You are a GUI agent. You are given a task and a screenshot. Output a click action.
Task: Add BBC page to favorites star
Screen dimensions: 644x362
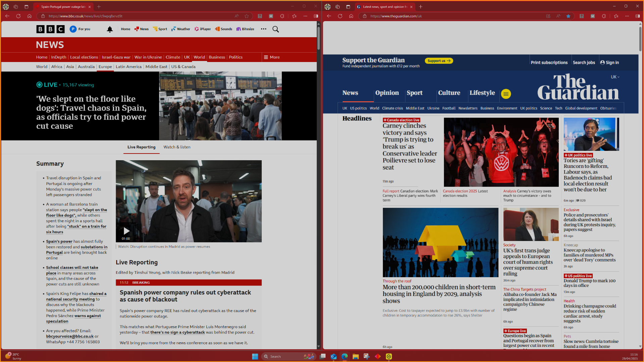(x=247, y=16)
